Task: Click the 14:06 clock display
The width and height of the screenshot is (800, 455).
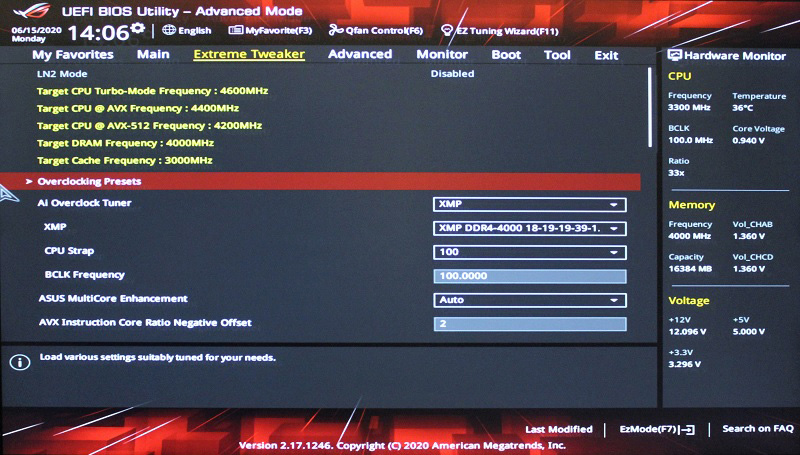Action: [x=98, y=33]
